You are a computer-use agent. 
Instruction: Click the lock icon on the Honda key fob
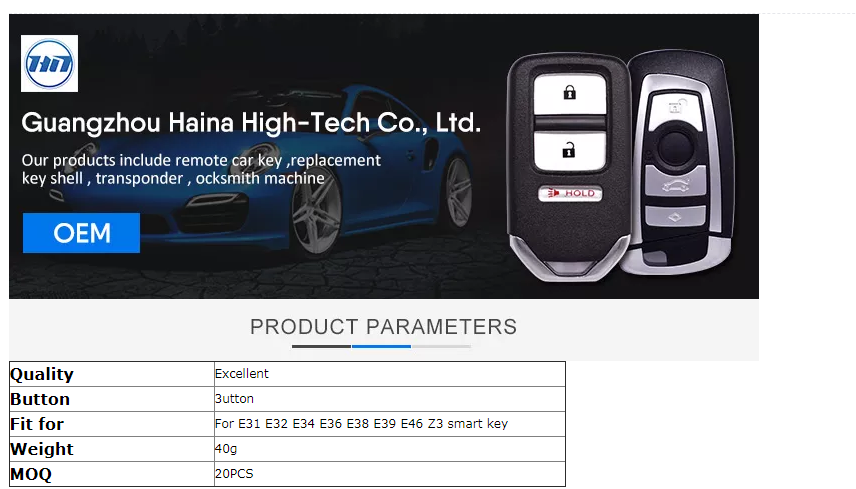pos(569,93)
